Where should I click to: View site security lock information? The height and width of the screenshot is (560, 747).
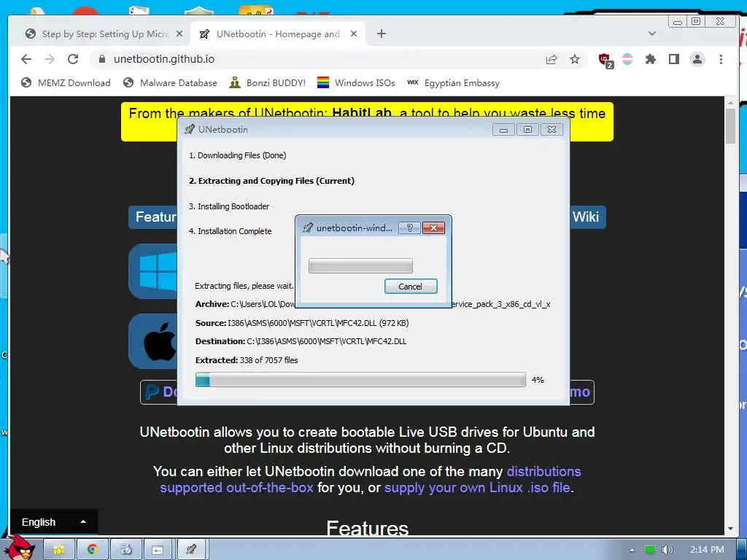pos(102,59)
